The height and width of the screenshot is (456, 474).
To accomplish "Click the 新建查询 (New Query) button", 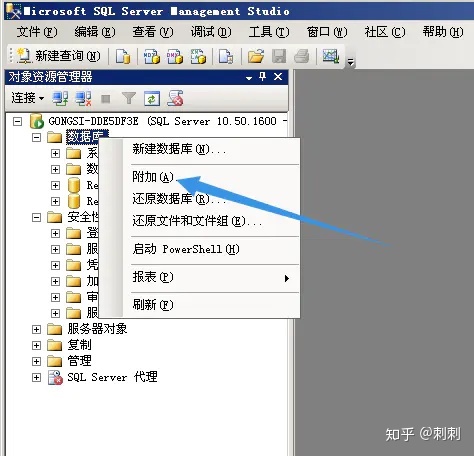I will (59, 56).
